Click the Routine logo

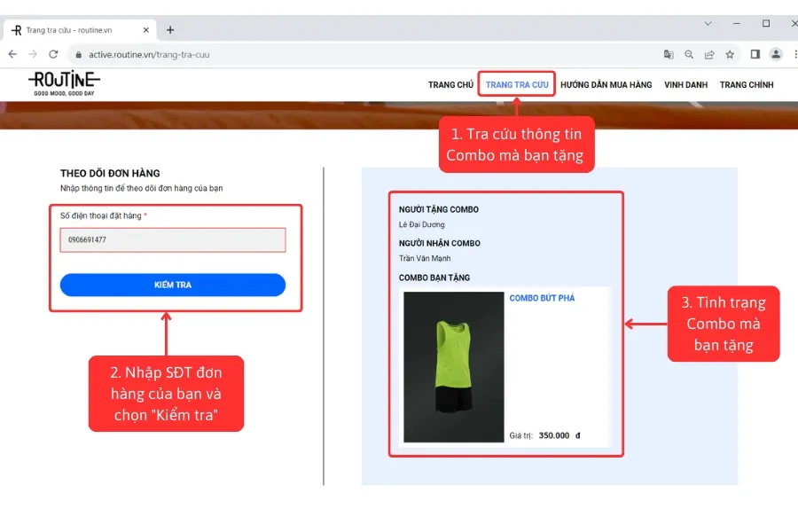tap(65, 82)
